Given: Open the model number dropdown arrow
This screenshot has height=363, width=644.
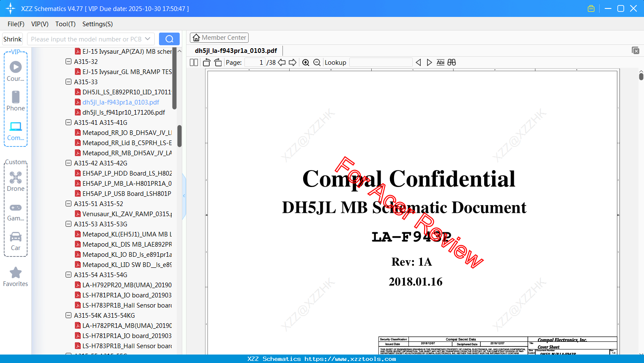Looking at the screenshot, I should pos(148,39).
